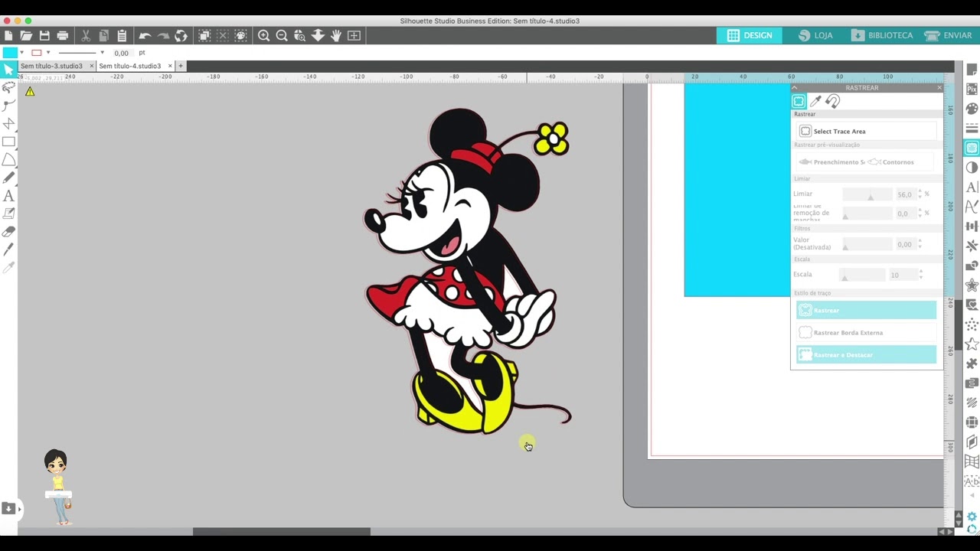Toggle Select Trace Area

click(x=866, y=132)
